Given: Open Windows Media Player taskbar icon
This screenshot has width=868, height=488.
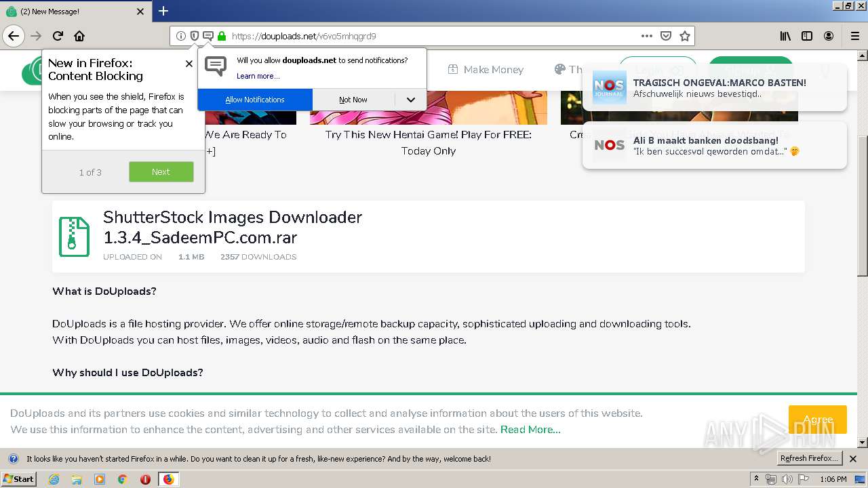Looking at the screenshot, I should [x=100, y=479].
